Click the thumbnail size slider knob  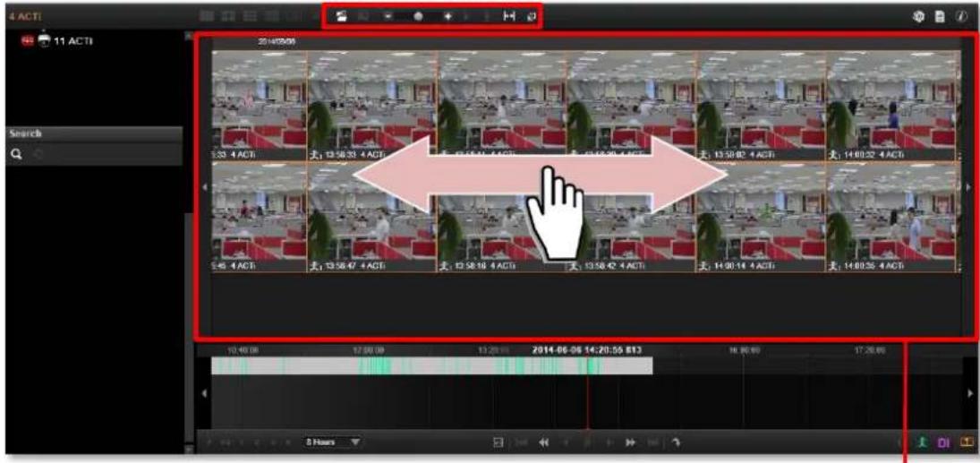tap(417, 18)
